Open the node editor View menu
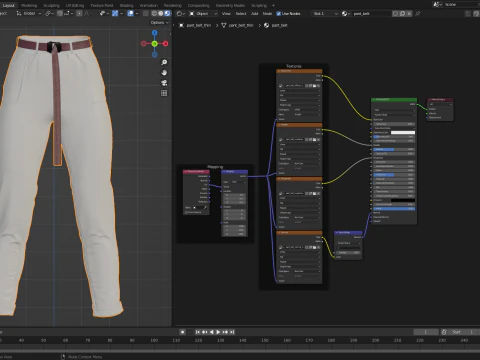Image resolution: width=480 pixels, height=360 pixels. pyautogui.click(x=226, y=14)
